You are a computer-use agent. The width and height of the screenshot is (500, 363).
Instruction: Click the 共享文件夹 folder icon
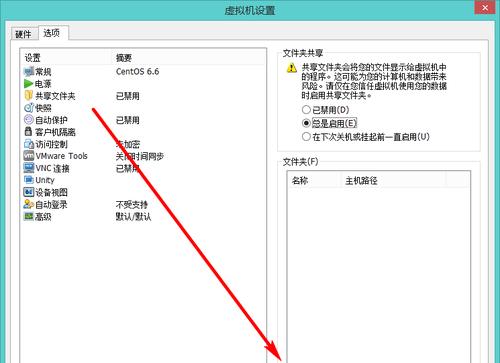click(29, 96)
